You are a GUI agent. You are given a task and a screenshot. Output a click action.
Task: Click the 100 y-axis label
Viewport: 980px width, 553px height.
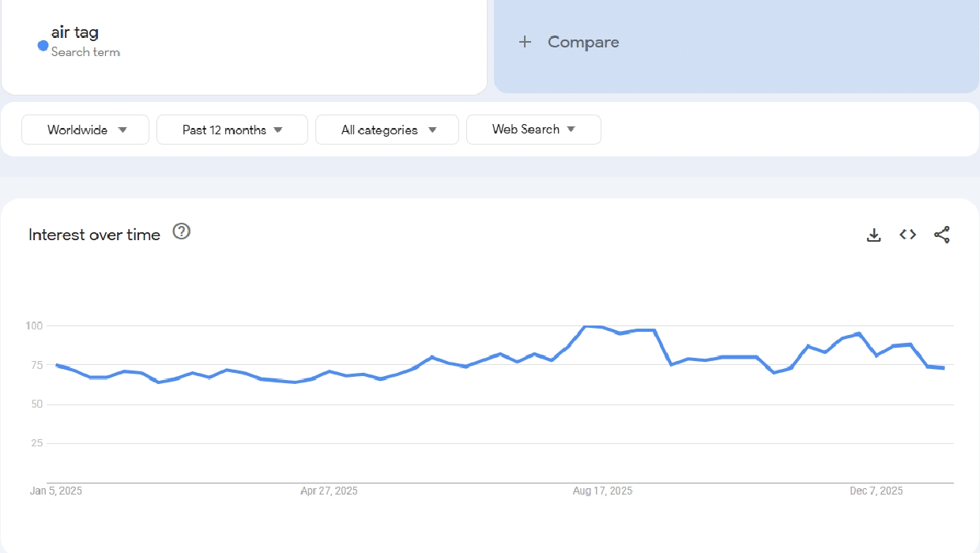(x=33, y=325)
